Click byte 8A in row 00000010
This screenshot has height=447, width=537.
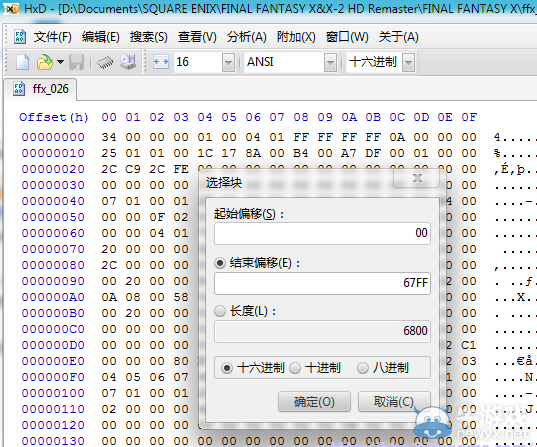253,153
